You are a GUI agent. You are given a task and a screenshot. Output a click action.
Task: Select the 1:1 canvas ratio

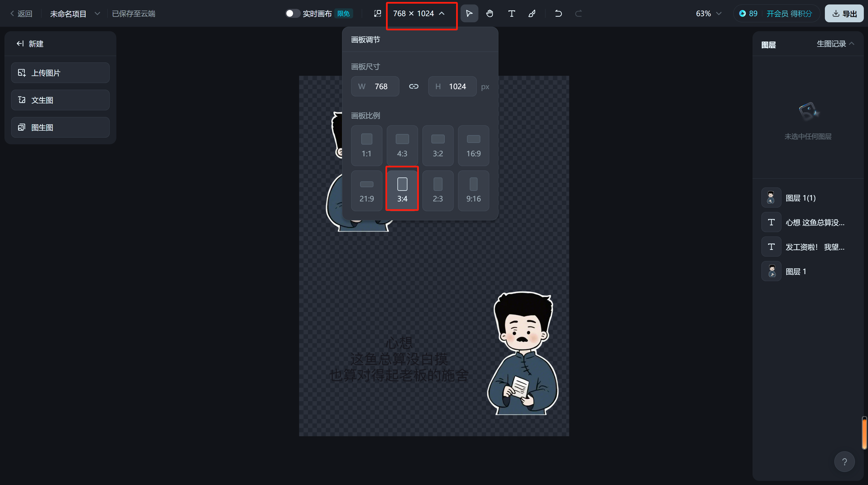pos(366,145)
